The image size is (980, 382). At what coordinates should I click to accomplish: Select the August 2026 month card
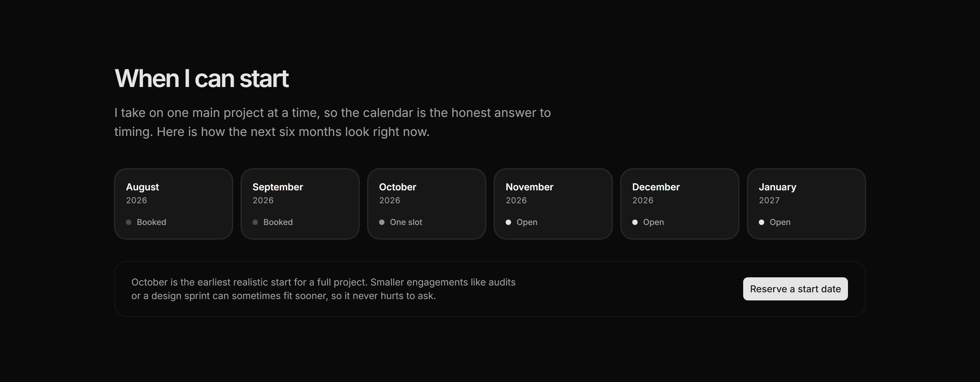(x=174, y=204)
